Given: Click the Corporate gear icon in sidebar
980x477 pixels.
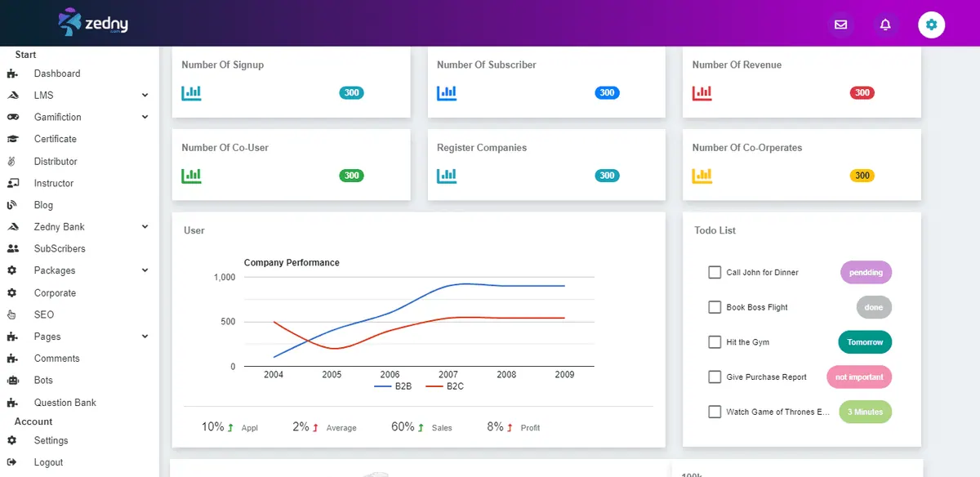Looking at the screenshot, I should point(12,293).
